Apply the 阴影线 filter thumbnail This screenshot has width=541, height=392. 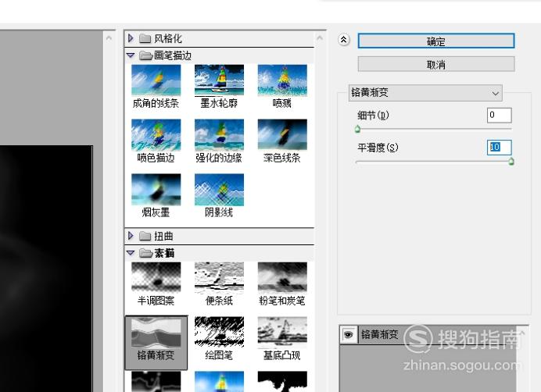click(x=219, y=190)
